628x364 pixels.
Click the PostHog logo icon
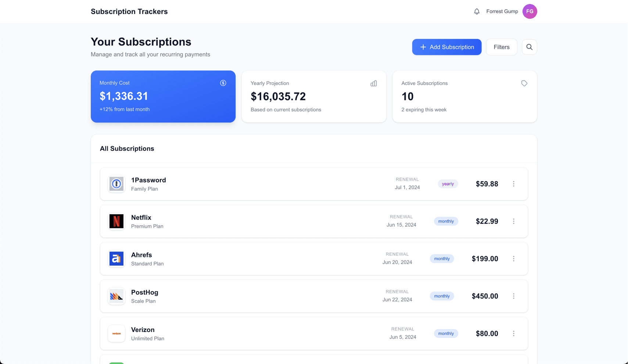click(116, 296)
